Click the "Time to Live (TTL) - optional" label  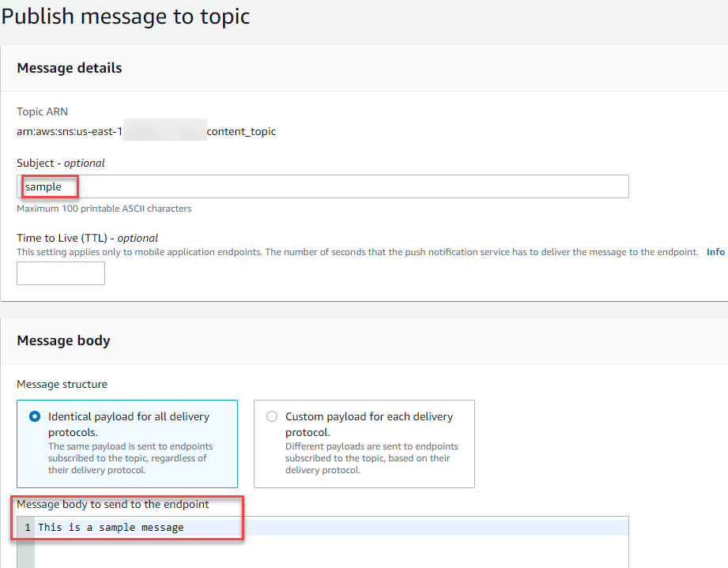click(87, 238)
